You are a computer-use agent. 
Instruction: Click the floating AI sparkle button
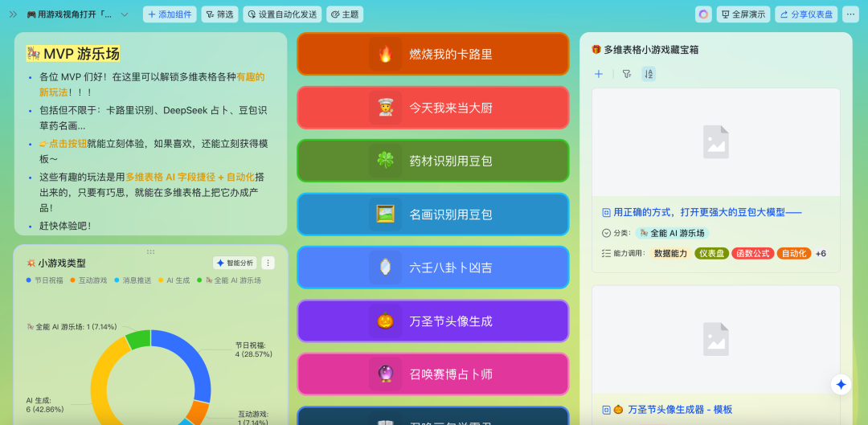pos(841,385)
